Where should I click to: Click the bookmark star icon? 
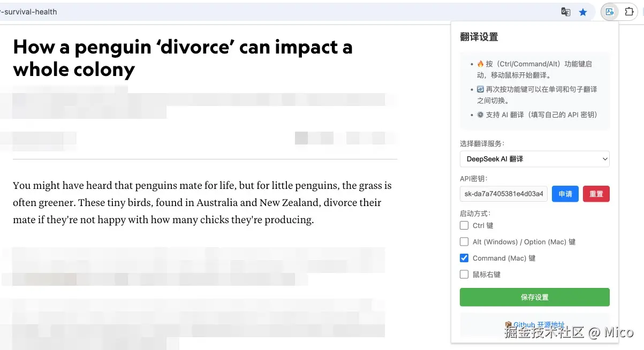[583, 11]
